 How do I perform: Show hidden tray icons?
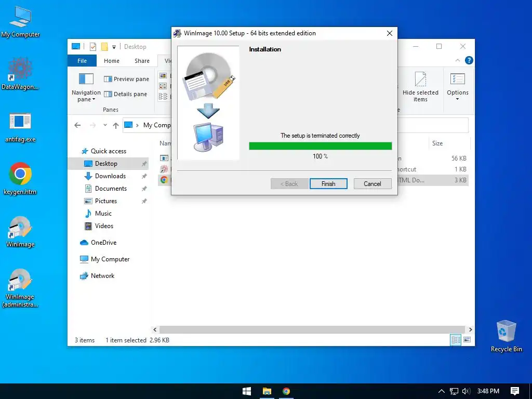point(442,391)
